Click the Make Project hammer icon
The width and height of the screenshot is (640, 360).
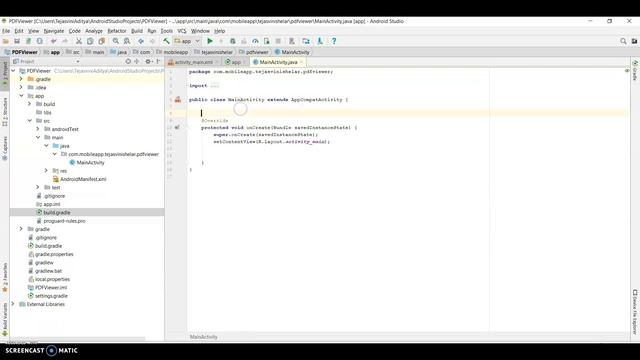click(166, 41)
